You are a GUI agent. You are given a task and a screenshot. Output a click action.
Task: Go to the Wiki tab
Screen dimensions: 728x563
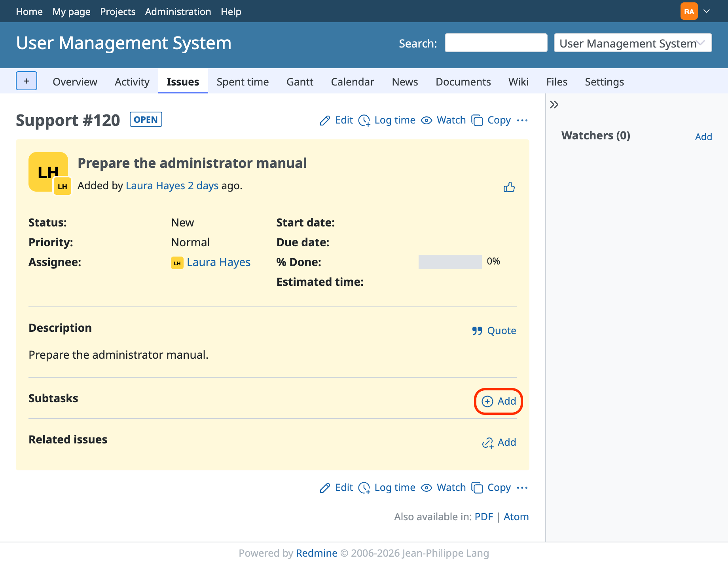coord(518,82)
